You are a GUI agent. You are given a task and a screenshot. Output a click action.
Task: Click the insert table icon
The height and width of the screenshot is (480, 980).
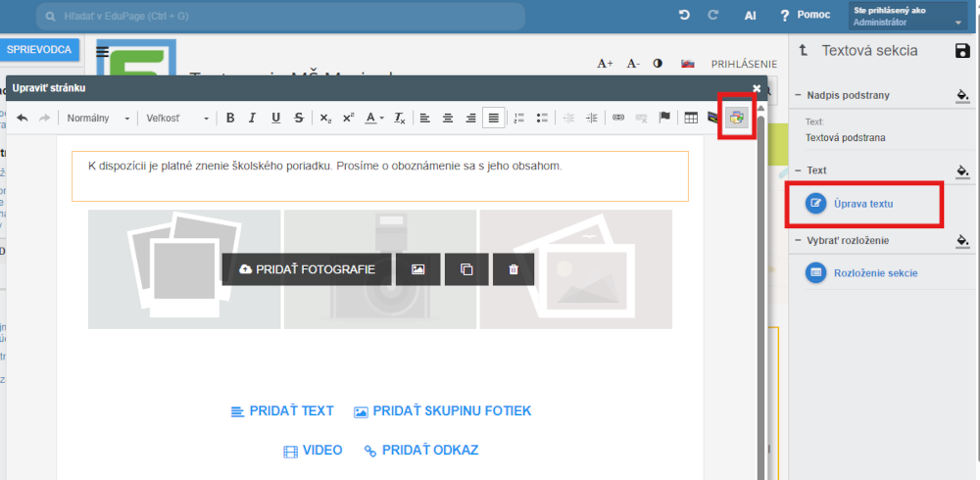pyautogui.click(x=691, y=119)
